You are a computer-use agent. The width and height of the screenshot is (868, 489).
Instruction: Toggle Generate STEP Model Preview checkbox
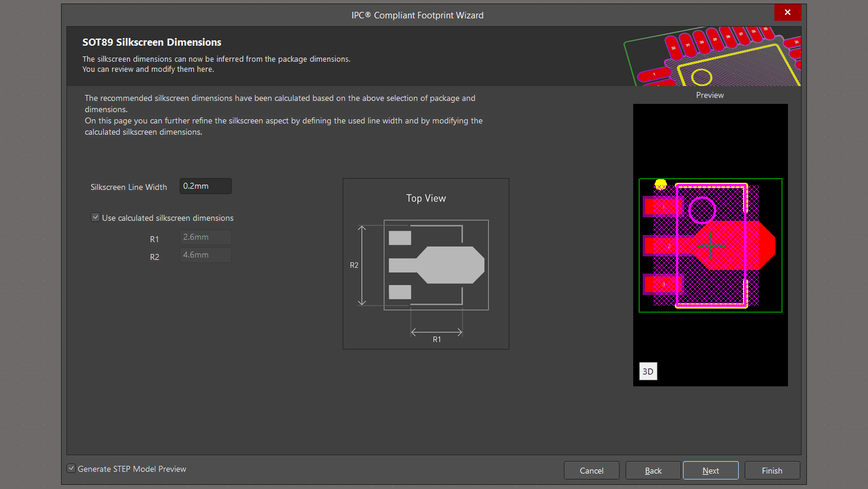coord(71,469)
